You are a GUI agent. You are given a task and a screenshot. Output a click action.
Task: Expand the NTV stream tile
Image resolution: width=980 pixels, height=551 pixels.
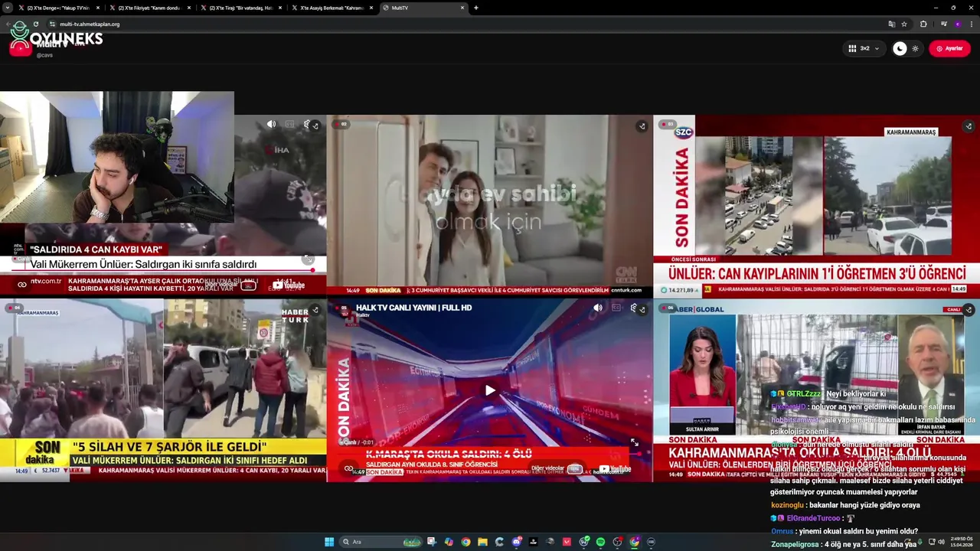315,126
